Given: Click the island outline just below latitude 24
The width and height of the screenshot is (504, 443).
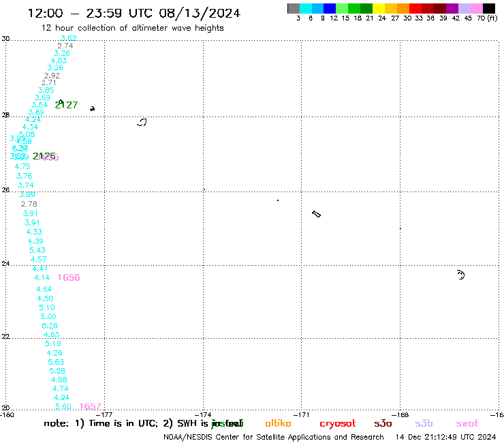Looking at the screenshot, I should click(x=460, y=275).
